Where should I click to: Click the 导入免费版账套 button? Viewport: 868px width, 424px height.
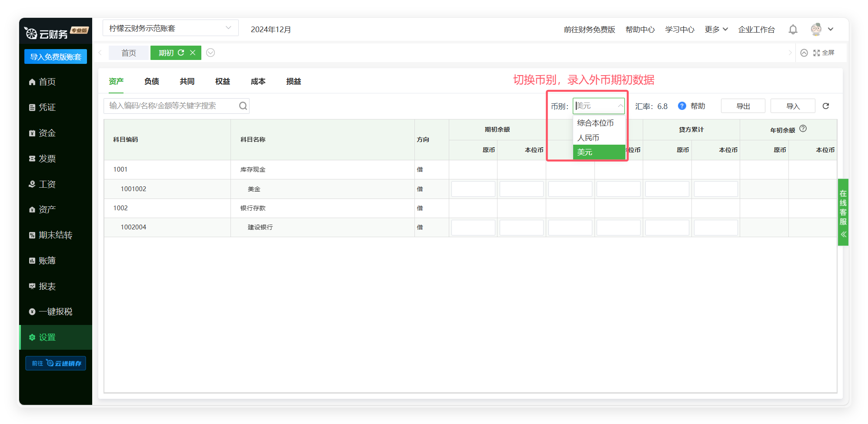click(56, 57)
